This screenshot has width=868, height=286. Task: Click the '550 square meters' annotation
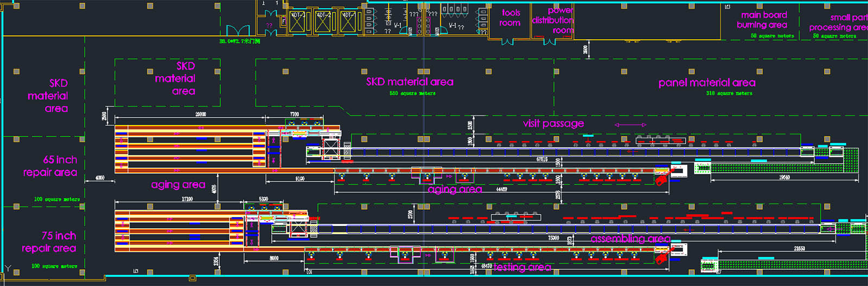(x=412, y=93)
